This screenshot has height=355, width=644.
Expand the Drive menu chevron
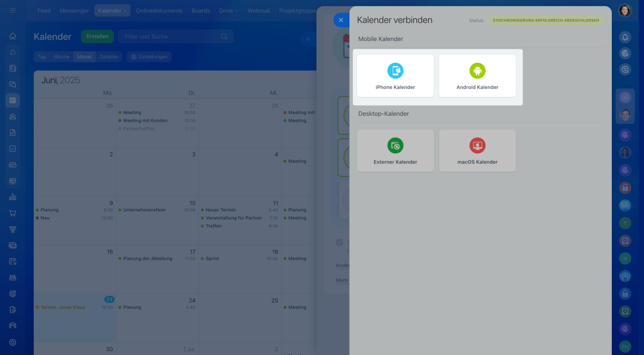pyautogui.click(x=236, y=11)
